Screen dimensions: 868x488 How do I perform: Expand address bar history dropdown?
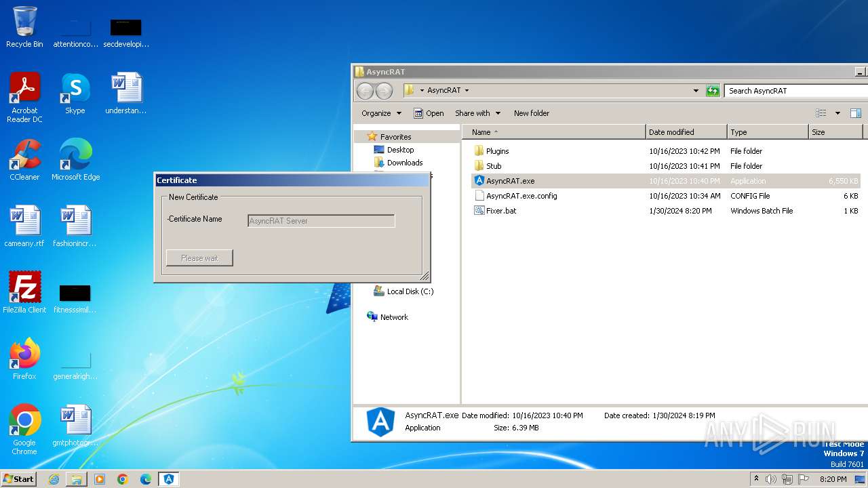click(x=696, y=91)
